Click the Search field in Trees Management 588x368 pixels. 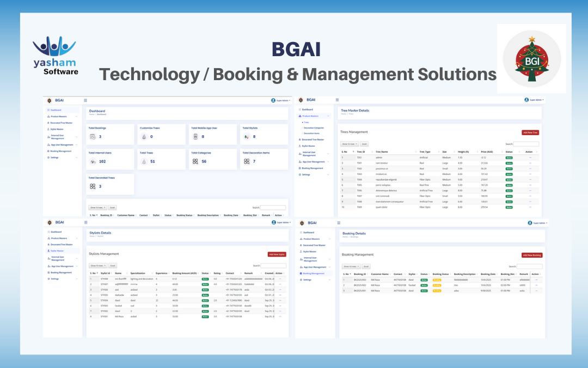pyautogui.click(x=526, y=143)
